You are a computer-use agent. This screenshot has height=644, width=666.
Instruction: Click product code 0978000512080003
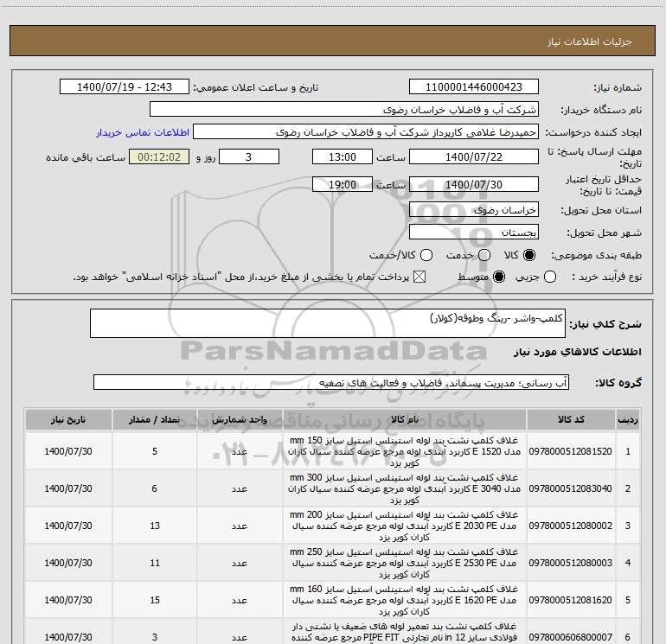[571, 563]
